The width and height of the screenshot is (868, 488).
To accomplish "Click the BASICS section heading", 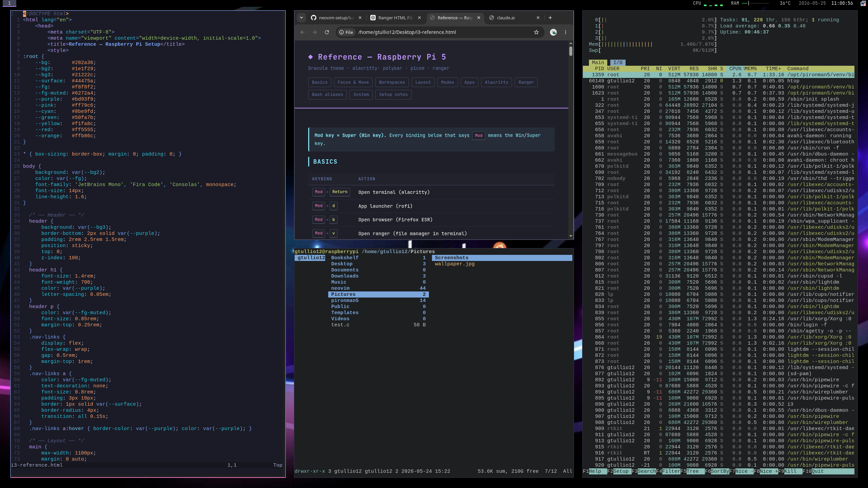I will (x=325, y=162).
